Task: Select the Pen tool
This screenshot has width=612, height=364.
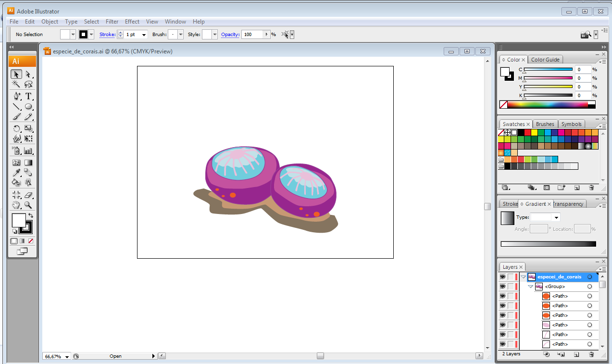Action: (x=17, y=96)
